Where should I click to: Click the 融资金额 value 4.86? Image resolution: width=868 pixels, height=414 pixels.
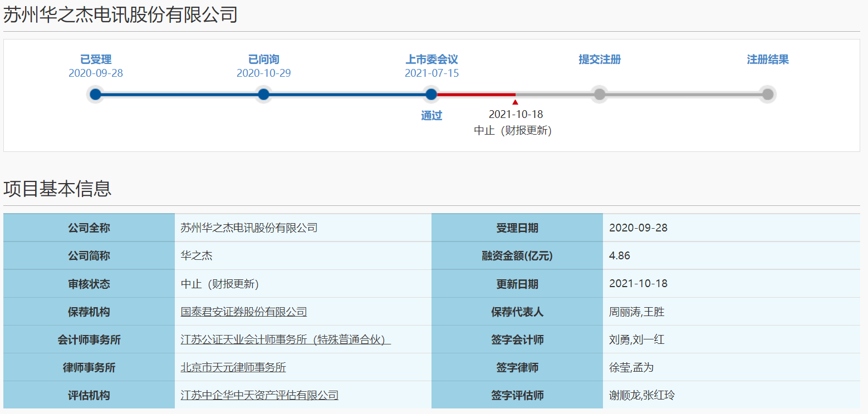pos(620,256)
